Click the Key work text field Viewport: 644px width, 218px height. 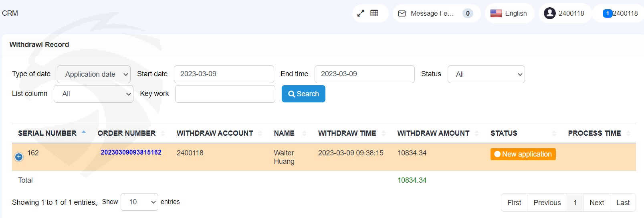tap(225, 94)
